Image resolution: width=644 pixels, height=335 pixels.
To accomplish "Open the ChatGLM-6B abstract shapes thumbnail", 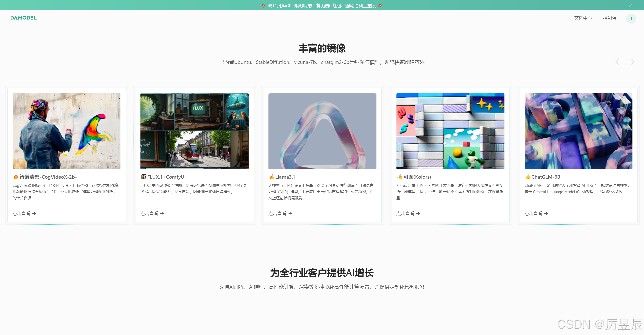I will click(x=578, y=131).
